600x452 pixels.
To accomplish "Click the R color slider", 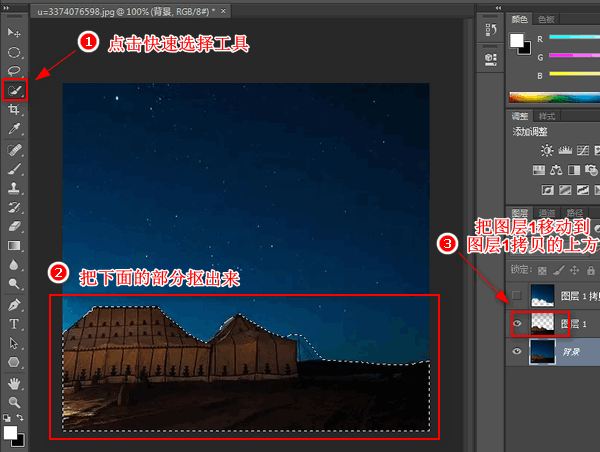I will [574, 37].
